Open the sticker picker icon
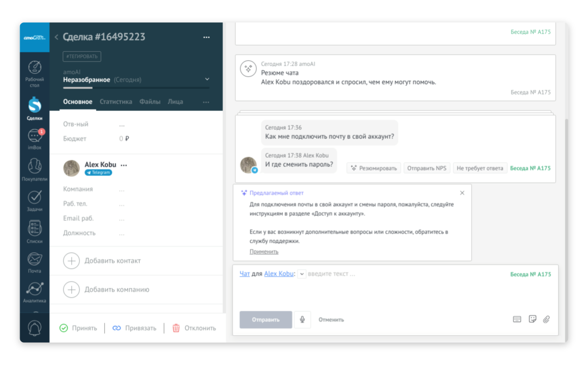 (532, 319)
